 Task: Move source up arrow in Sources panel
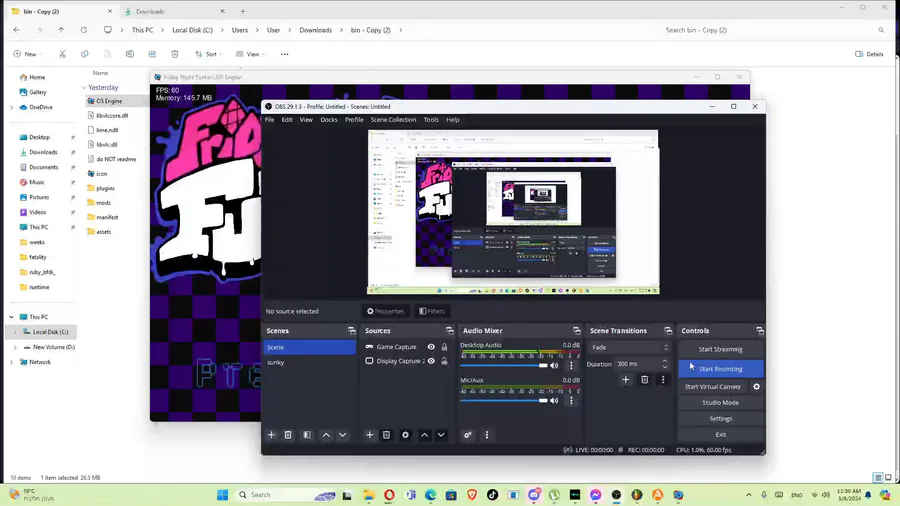(424, 435)
